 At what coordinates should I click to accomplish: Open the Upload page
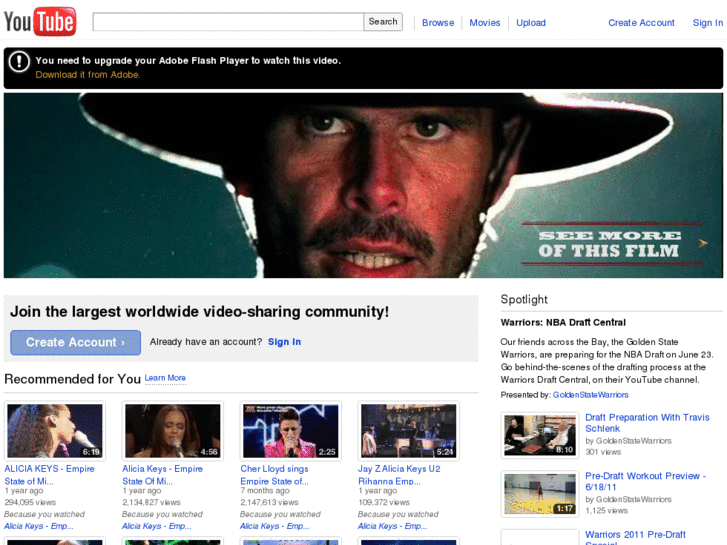point(531,23)
